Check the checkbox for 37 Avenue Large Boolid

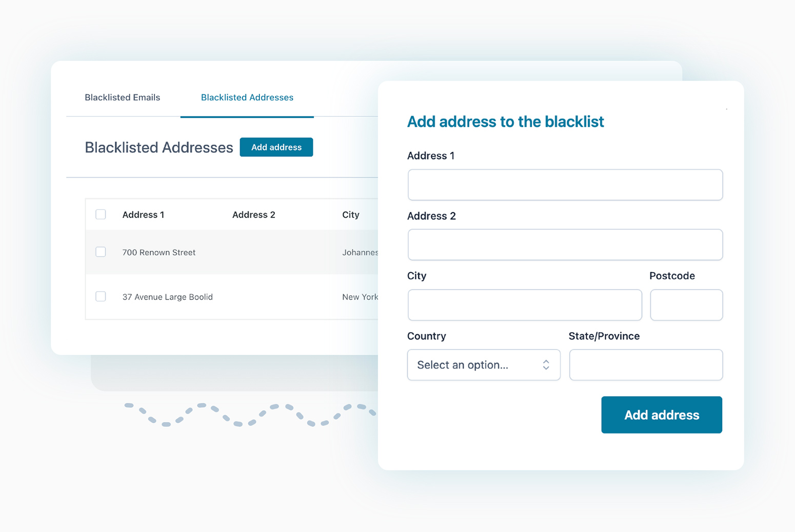tap(101, 296)
